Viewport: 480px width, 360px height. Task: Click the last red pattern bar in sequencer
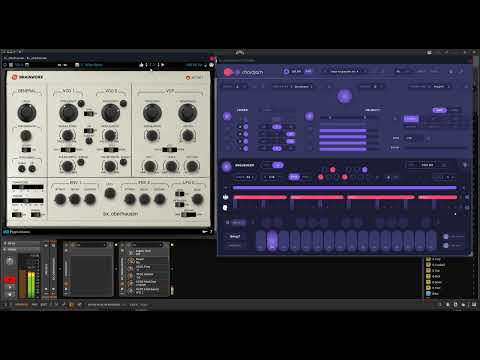[x=437, y=197]
